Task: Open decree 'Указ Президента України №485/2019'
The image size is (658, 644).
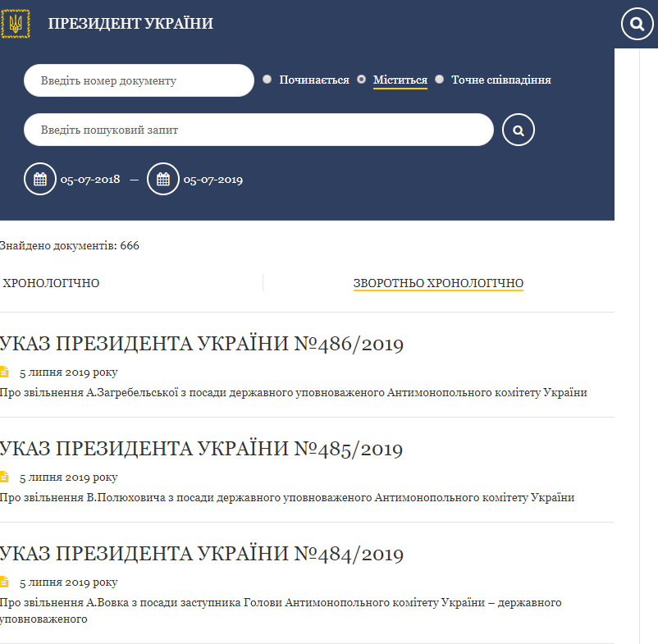Action: pyautogui.click(x=202, y=449)
